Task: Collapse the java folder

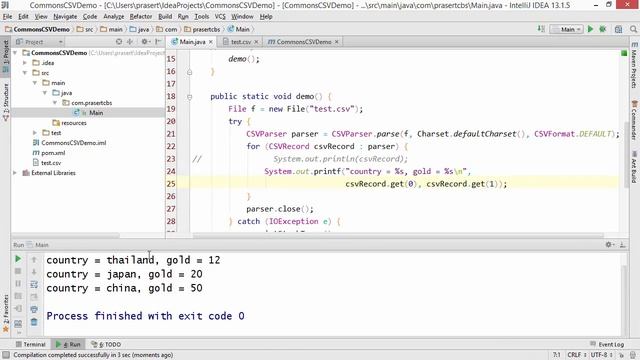Action: click(x=45, y=93)
